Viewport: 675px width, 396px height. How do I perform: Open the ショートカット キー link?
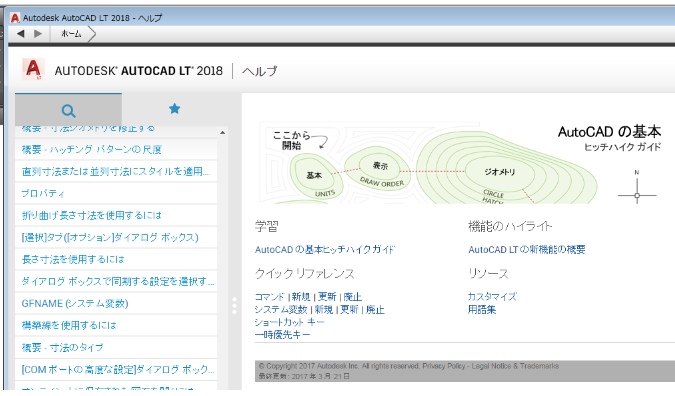point(289,322)
